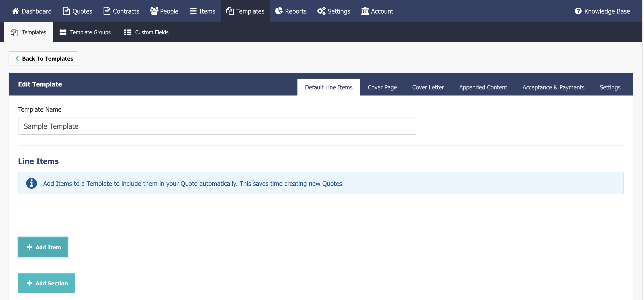Click the Contracts document icon
The image size is (644, 300).
point(107,11)
